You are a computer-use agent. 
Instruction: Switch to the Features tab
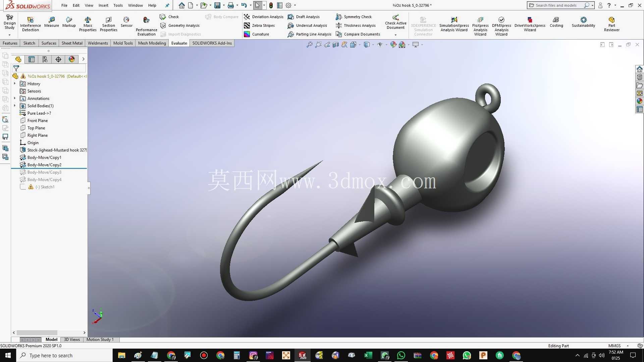point(10,43)
